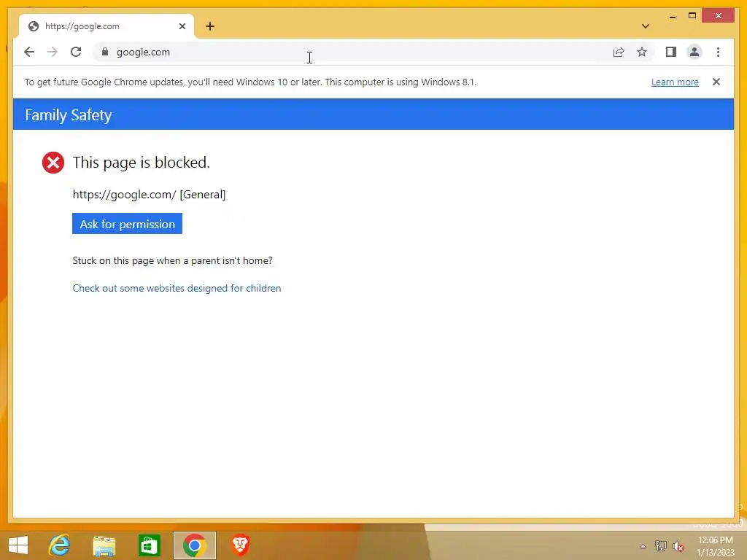The width and height of the screenshot is (747, 560).
Task: Open the Windows Start button
Action: (x=18, y=545)
